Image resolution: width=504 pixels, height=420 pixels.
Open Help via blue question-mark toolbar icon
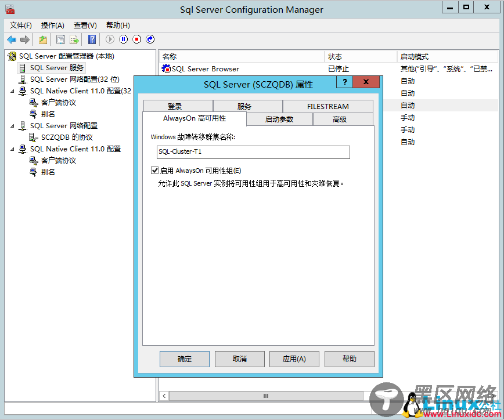(92, 39)
